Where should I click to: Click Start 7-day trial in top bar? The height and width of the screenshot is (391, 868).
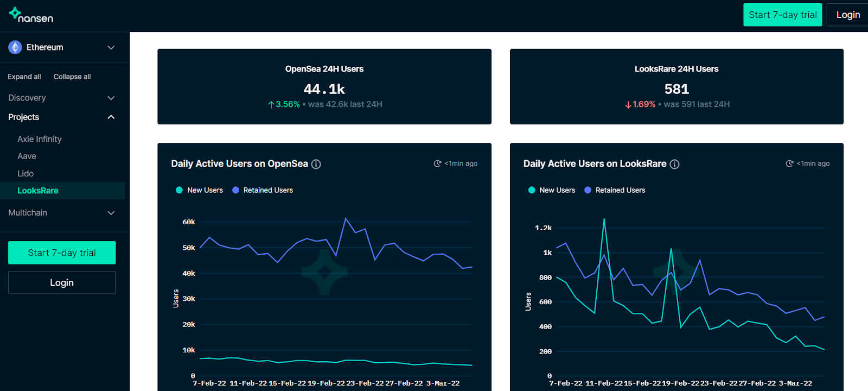pyautogui.click(x=782, y=15)
